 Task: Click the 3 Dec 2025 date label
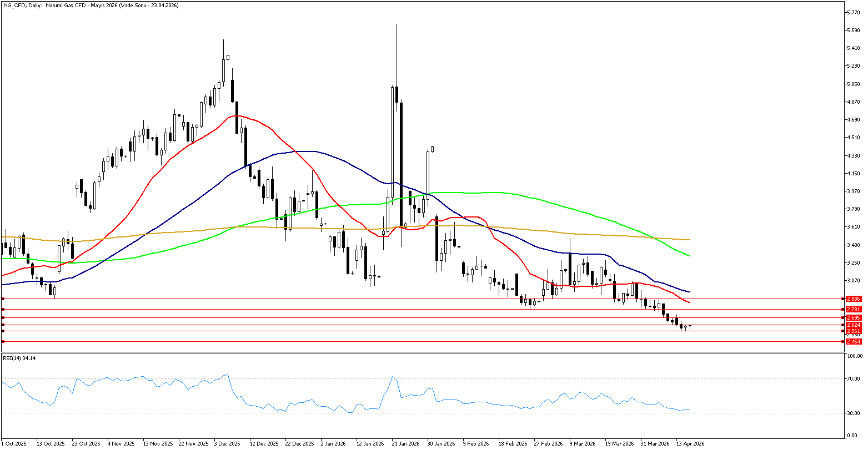pyautogui.click(x=228, y=444)
